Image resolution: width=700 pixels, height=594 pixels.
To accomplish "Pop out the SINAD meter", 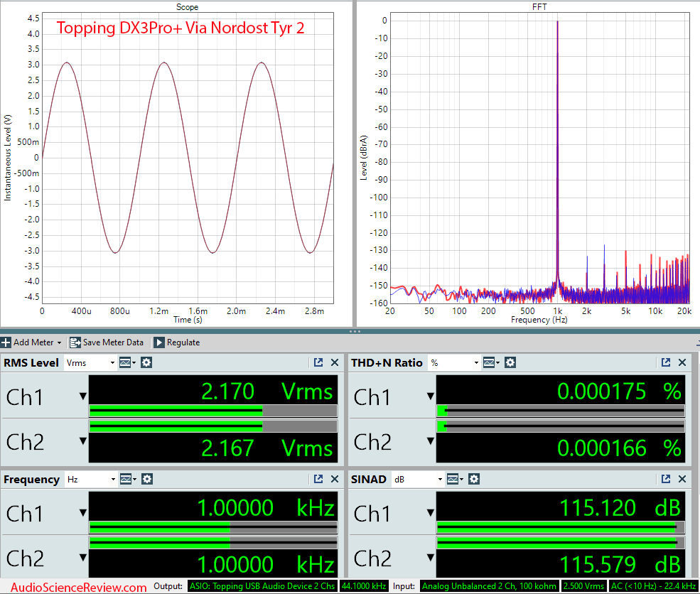I will pyautogui.click(x=666, y=480).
